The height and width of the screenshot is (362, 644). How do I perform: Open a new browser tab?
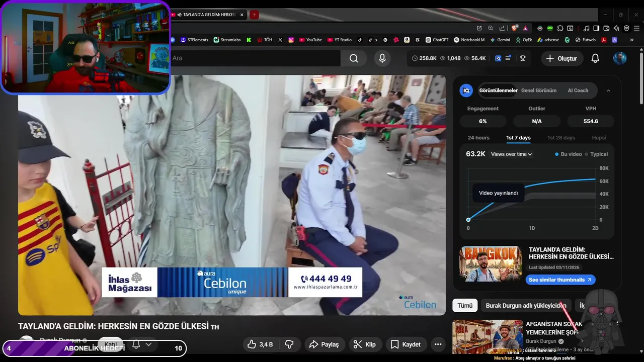254,15
